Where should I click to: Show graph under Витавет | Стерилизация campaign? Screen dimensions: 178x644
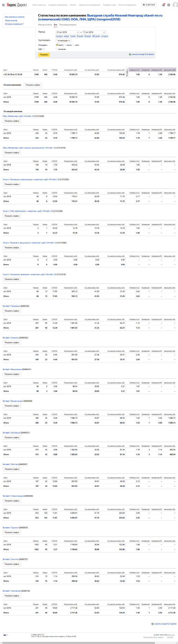[x=12, y=501]
